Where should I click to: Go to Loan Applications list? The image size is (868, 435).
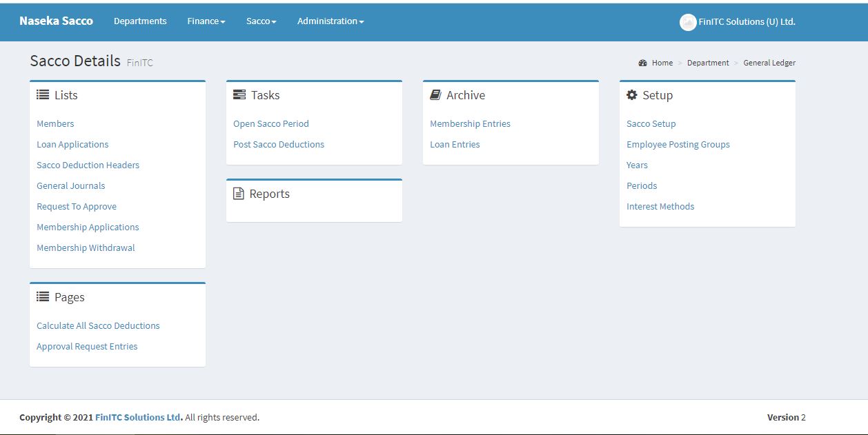72,145
